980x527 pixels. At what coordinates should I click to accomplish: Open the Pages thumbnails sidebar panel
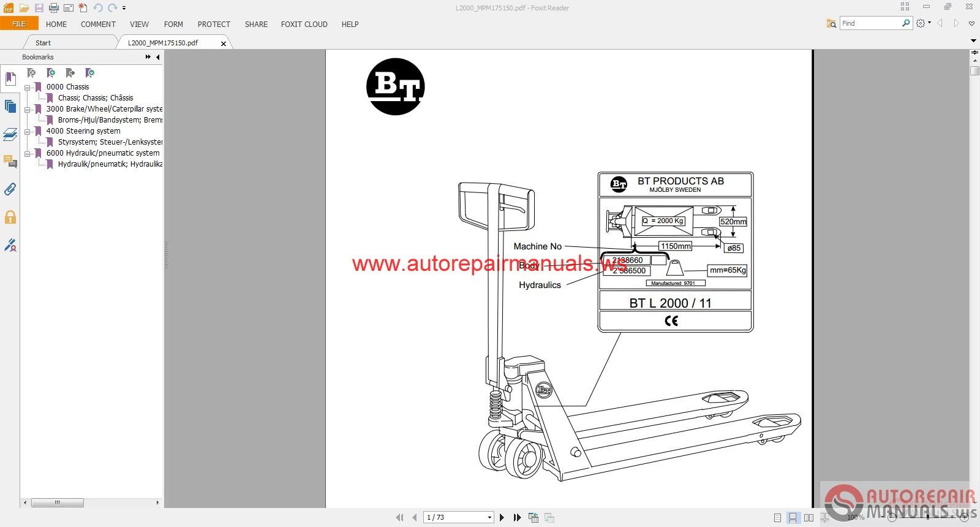[x=10, y=107]
